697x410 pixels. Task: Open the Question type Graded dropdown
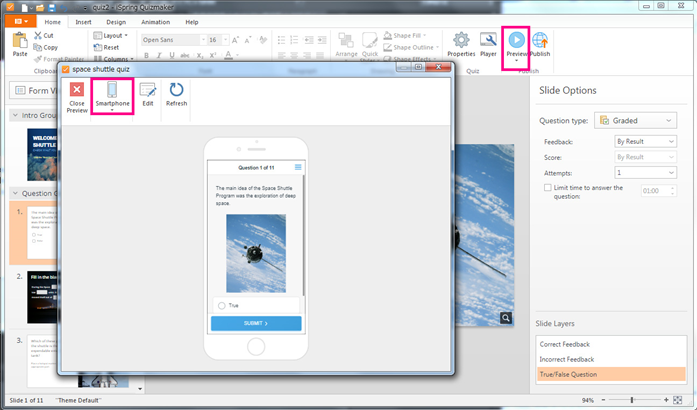[x=636, y=121]
